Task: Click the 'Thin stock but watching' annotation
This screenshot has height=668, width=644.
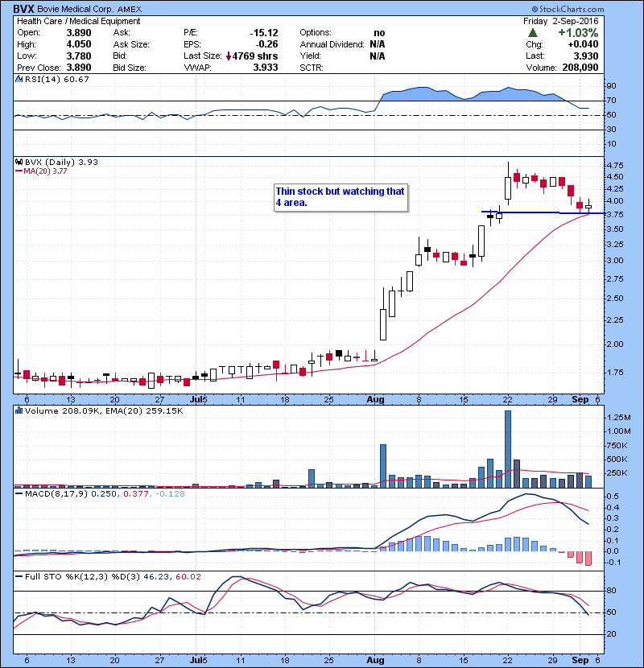Action: click(x=341, y=197)
